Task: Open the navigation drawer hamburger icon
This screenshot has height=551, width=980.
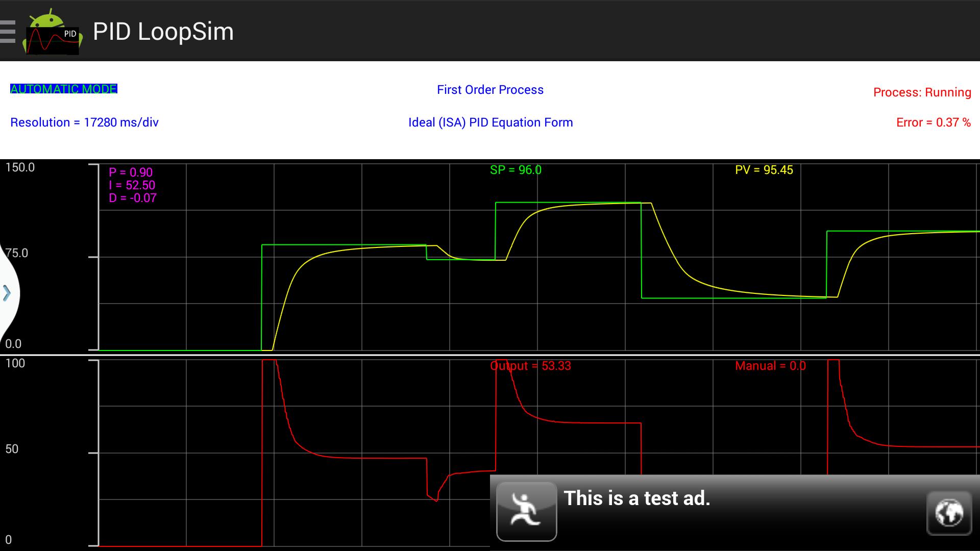Action: coord(7,32)
